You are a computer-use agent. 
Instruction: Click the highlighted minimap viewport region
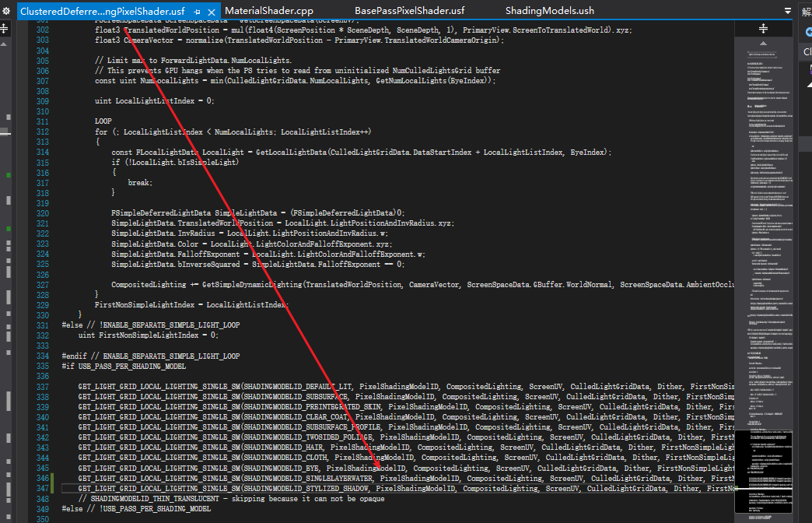763,469
